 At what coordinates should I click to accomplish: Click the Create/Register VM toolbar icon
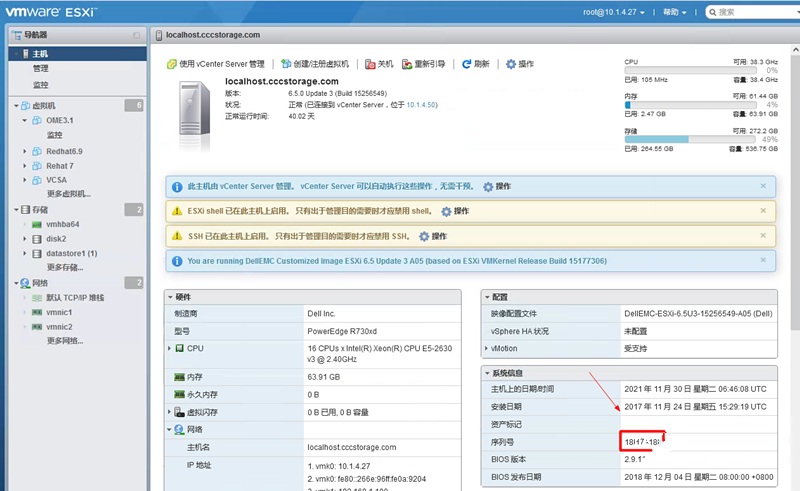pos(286,64)
